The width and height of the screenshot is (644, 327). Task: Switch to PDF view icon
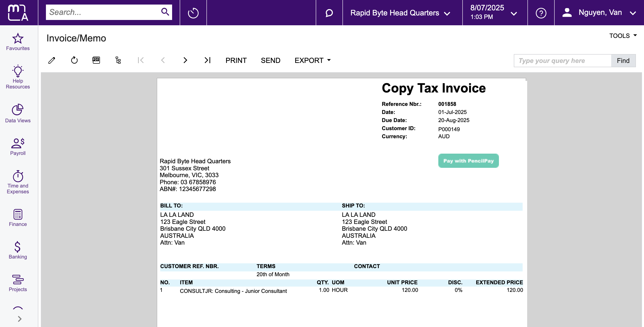(x=96, y=60)
